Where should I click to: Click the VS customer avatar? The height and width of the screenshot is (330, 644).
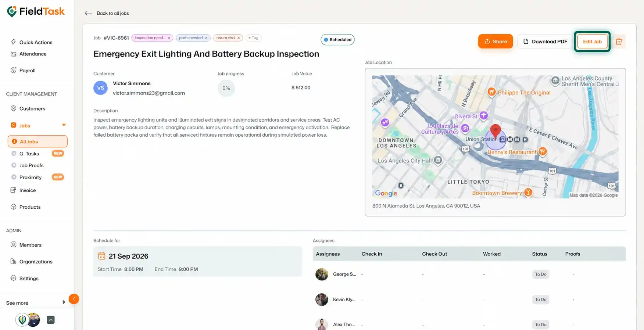(x=100, y=88)
